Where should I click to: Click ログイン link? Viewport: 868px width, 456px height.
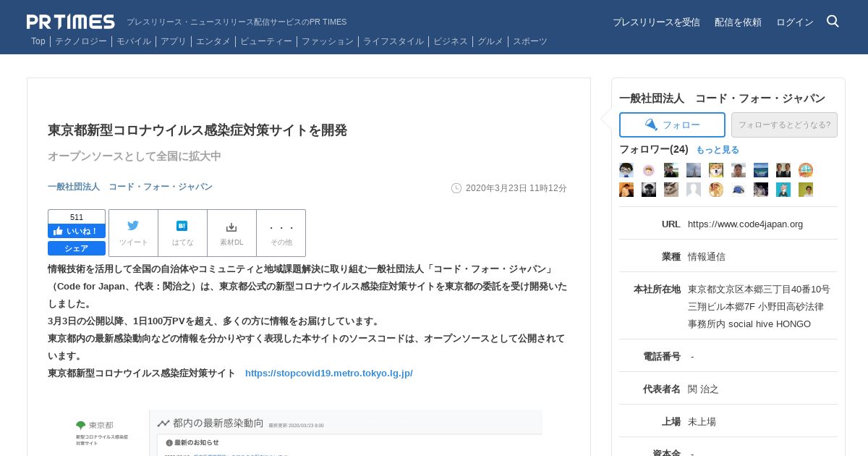pos(795,22)
